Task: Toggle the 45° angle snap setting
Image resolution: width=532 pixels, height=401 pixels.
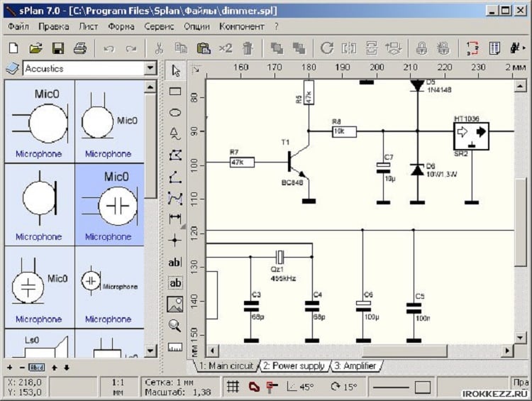Action: pyautogui.click(x=301, y=387)
